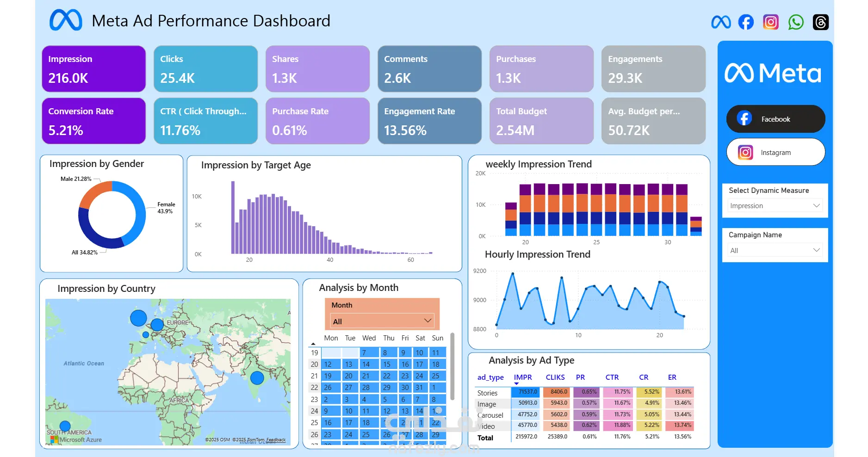Expand the Campaign Name dropdown
This screenshot has width=868, height=457.
pyautogui.click(x=775, y=250)
